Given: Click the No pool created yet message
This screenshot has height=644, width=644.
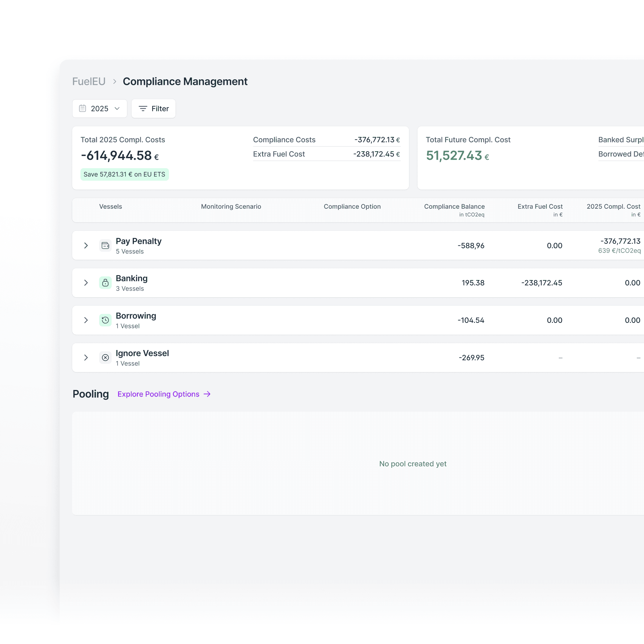Looking at the screenshot, I should (x=413, y=464).
